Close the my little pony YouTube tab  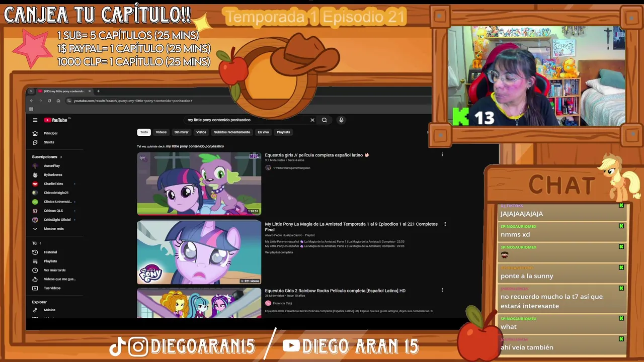click(90, 91)
